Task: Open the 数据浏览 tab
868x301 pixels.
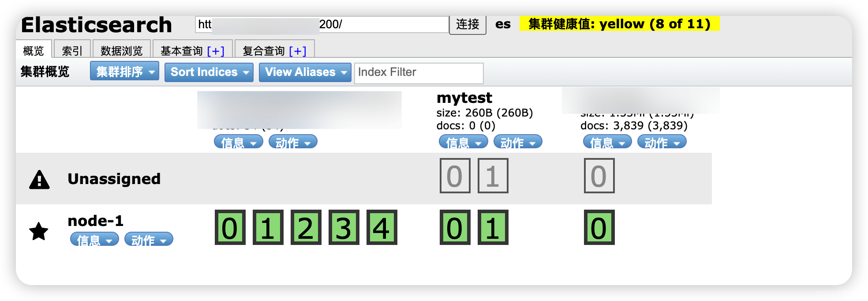Action: tap(122, 49)
